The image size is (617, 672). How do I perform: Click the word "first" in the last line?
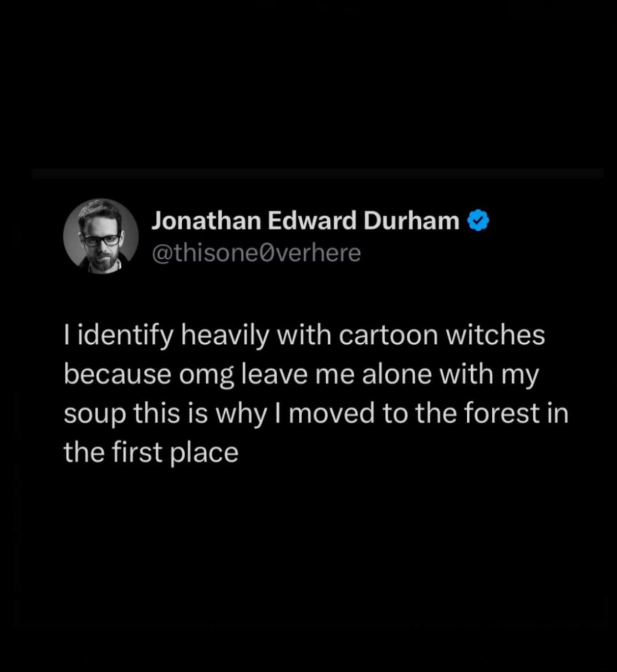[129, 452]
